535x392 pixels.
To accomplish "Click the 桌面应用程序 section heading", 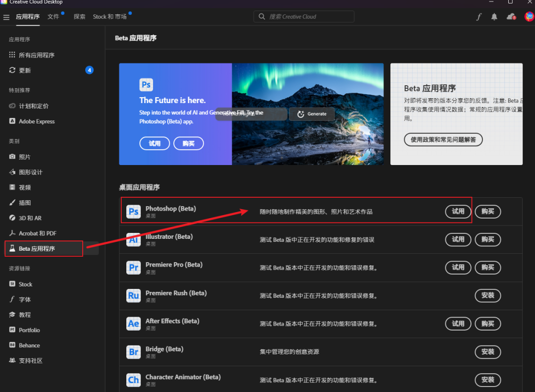I will (x=139, y=187).
